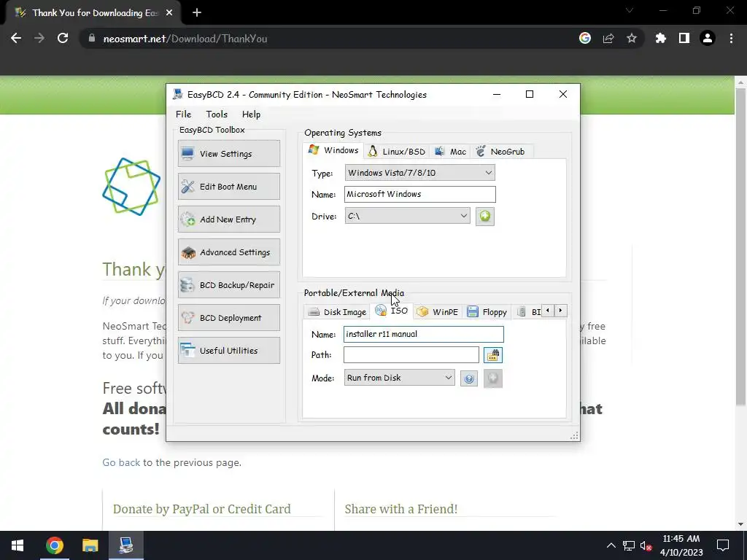Click the ISO Name field
The width and height of the screenshot is (747, 560).
tap(424, 334)
